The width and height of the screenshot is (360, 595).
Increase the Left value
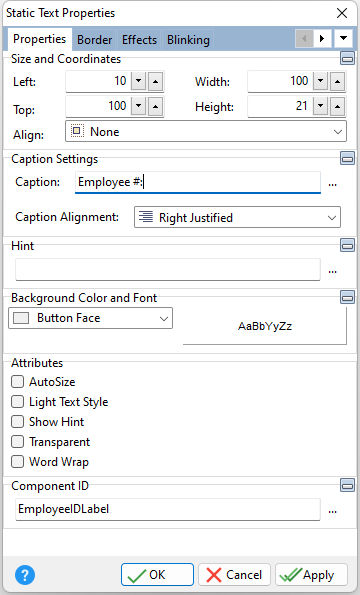point(156,81)
